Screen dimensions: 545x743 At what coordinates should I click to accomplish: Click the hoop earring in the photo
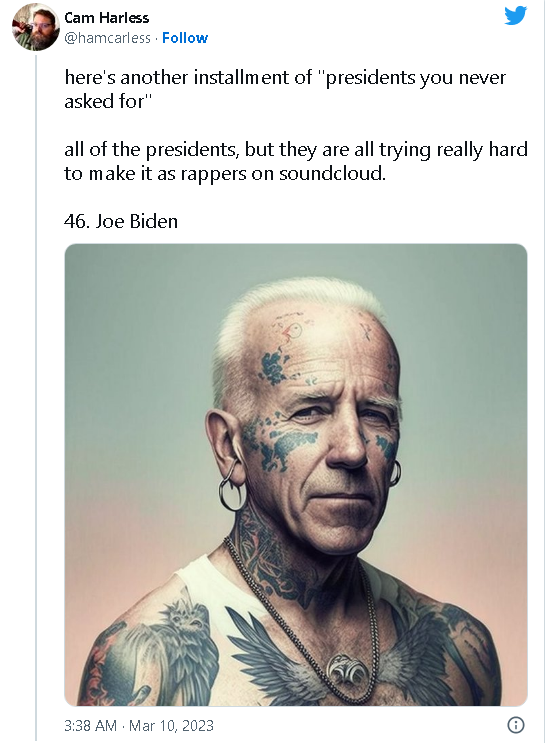pyautogui.click(x=232, y=487)
